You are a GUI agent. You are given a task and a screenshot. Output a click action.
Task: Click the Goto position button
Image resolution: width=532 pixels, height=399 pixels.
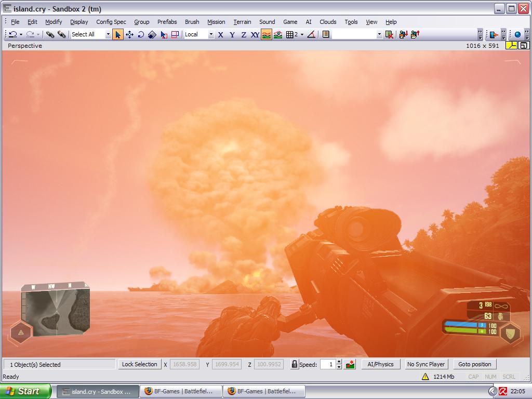click(475, 364)
